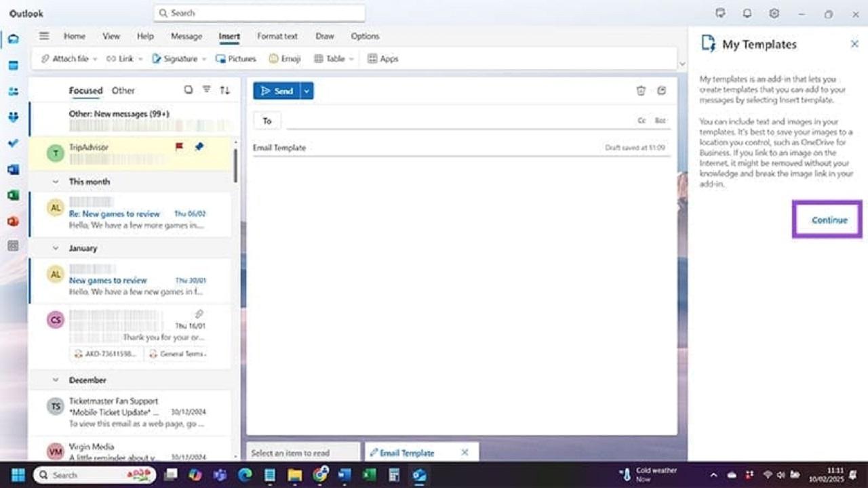Toggle the hamburger navigation pane button

(44, 37)
